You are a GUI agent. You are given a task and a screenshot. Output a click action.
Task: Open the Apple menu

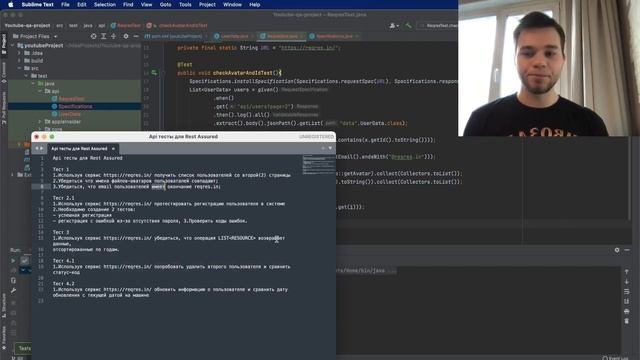pyautogui.click(x=11, y=4)
